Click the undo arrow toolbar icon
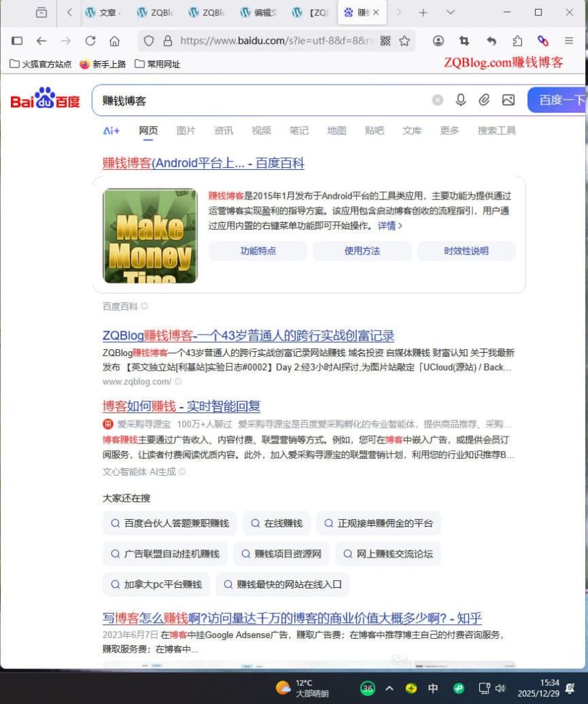The width and height of the screenshot is (588, 704). (x=492, y=41)
